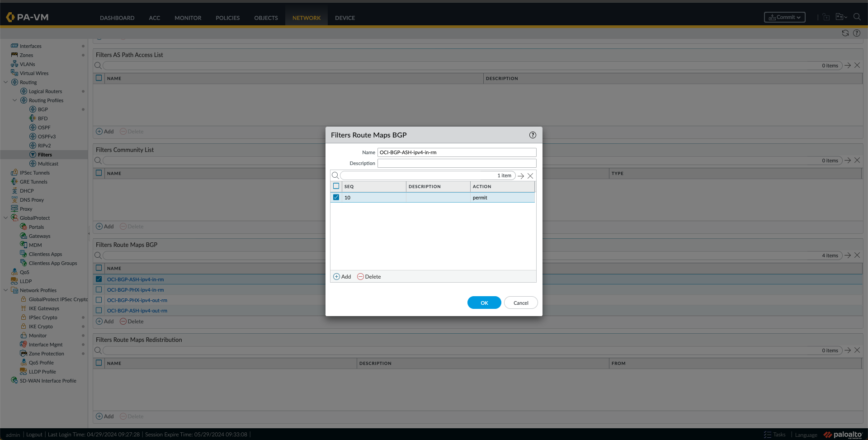The image size is (868, 440).
Task: Clear the dialog filter with the X icon
Action: pyautogui.click(x=530, y=176)
